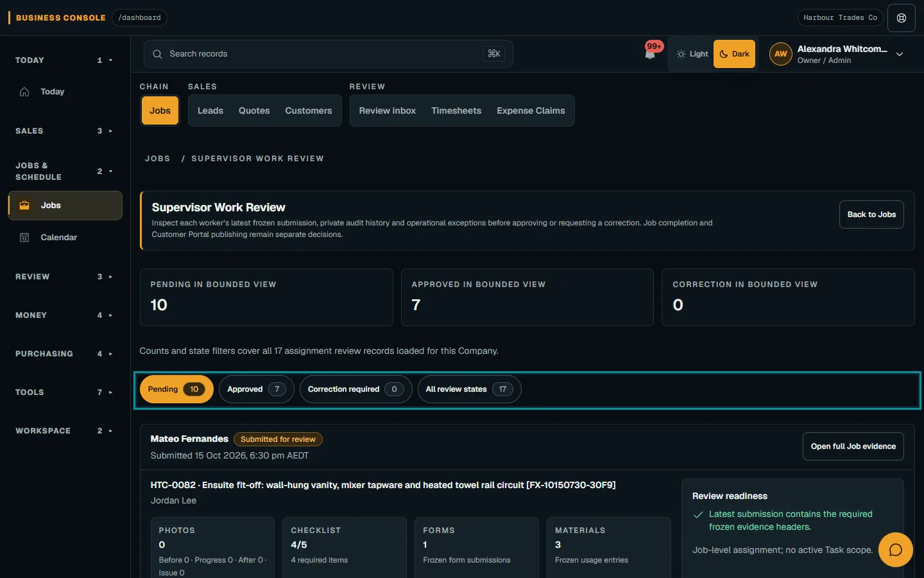Screen dimensions: 924x578
Task: Open the Expense Claims tab
Action: point(531,110)
